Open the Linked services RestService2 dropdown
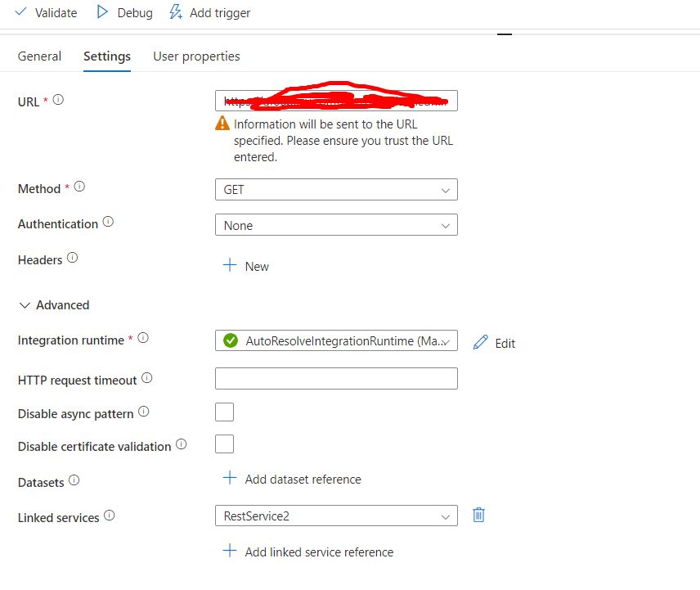 pos(336,516)
